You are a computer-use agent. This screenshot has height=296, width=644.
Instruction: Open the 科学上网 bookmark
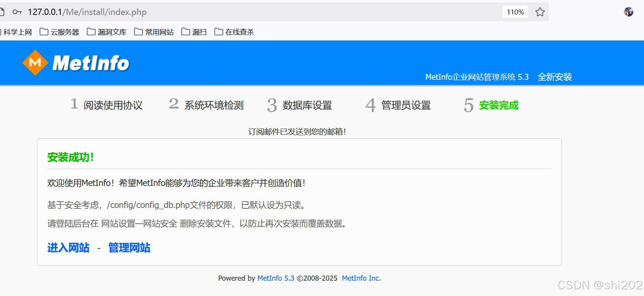[x=16, y=32]
